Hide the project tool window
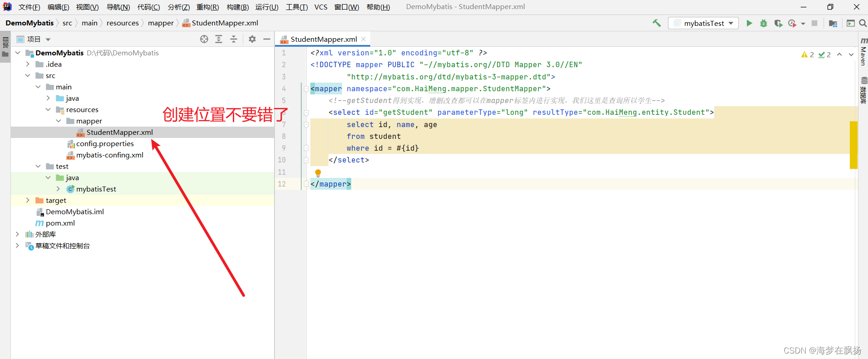Screen dimensions: 868x359 pyautogui.click(x=267, y=39)
